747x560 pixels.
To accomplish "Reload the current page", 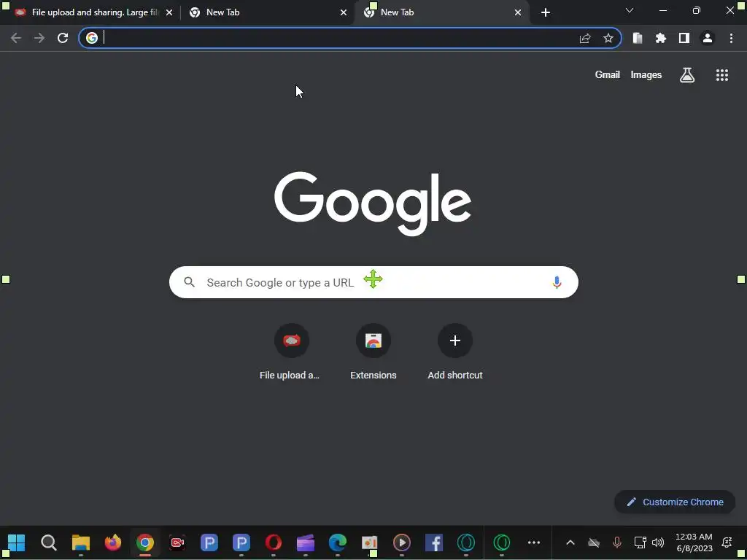I will coord(63,38).
